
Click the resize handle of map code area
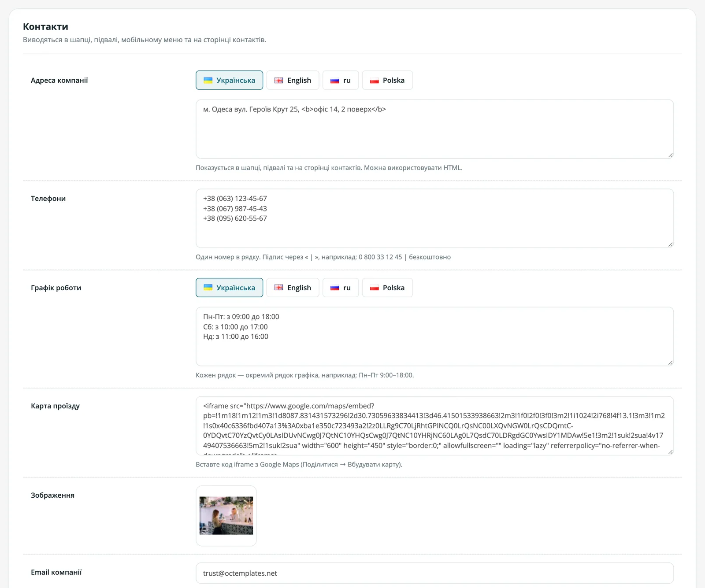pos(670,451)
